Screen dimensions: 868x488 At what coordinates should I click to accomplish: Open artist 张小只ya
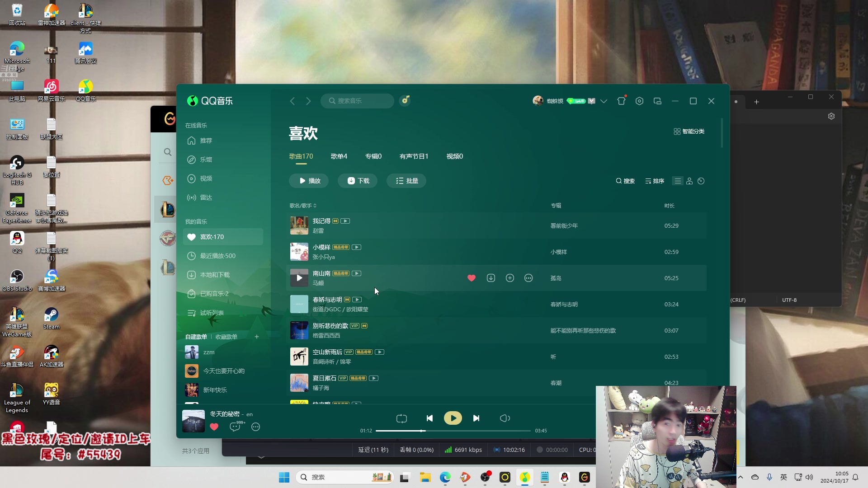tap(324, 257)
